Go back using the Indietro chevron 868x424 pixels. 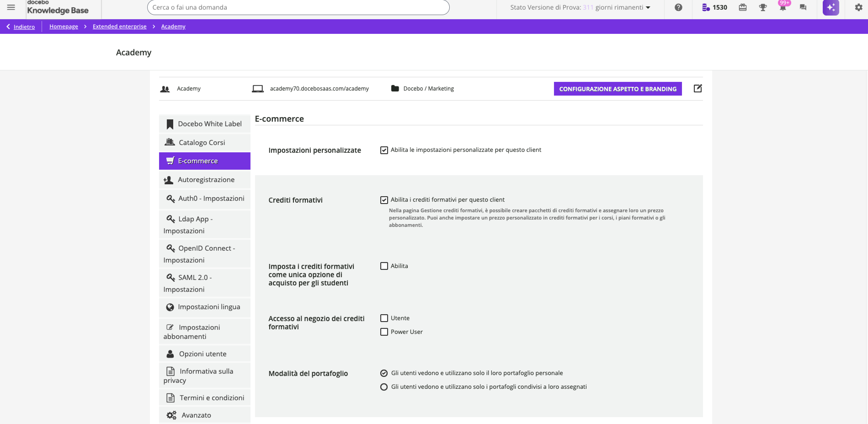(8, 26)
